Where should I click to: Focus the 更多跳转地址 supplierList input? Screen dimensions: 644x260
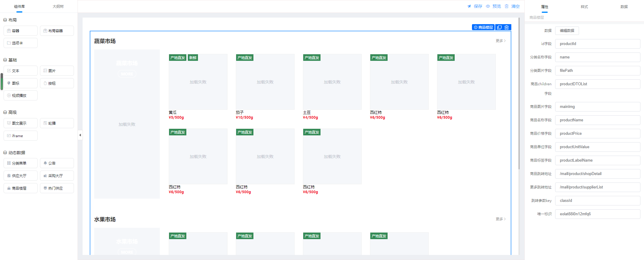[597, 187]
